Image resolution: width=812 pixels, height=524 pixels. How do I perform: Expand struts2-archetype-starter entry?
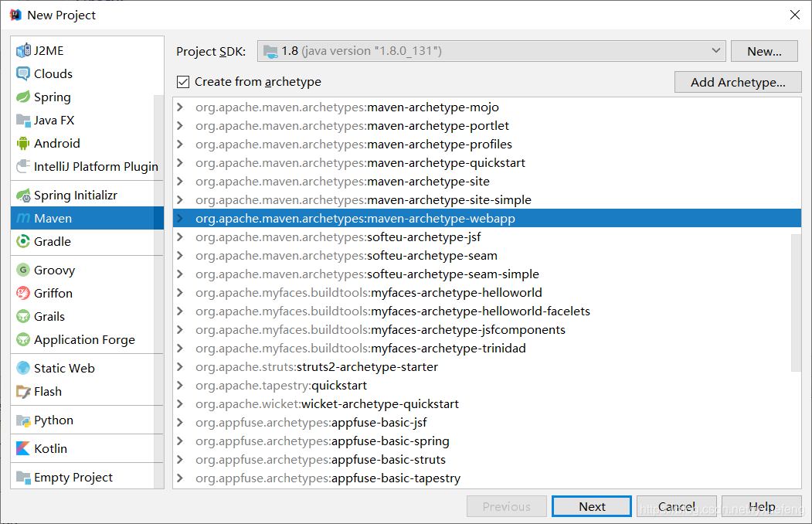coord(180,366)
